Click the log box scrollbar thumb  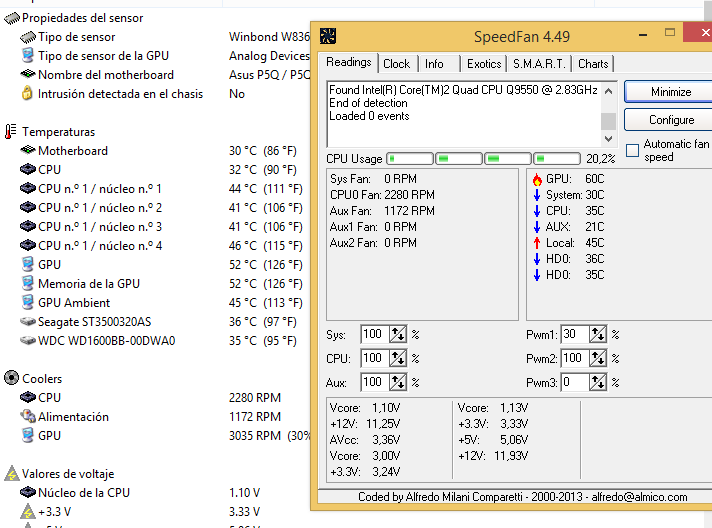point(608,121)
